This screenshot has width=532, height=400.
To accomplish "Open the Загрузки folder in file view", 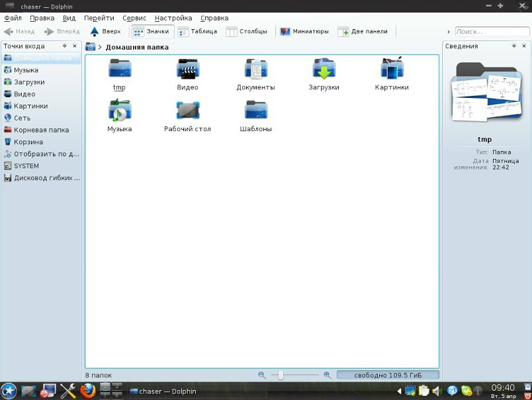I will (324, 70).
